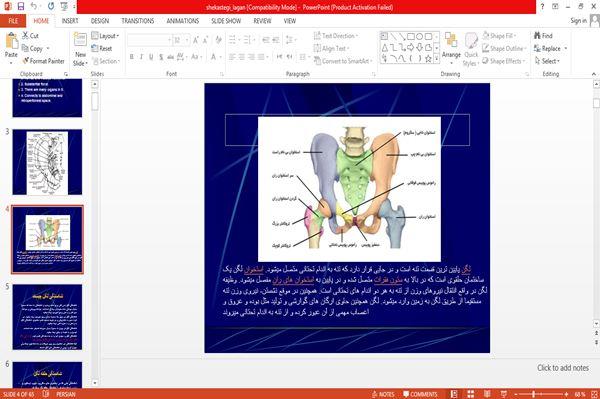This screenshot has width=600, height=399.
Task: Increase font size with larger A icon
Action: click(196, 40)
